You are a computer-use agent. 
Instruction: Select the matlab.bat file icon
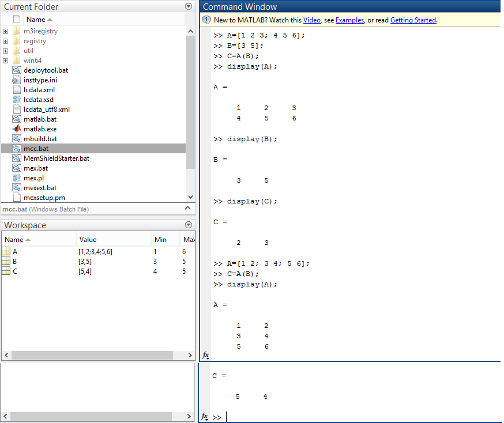17,119
